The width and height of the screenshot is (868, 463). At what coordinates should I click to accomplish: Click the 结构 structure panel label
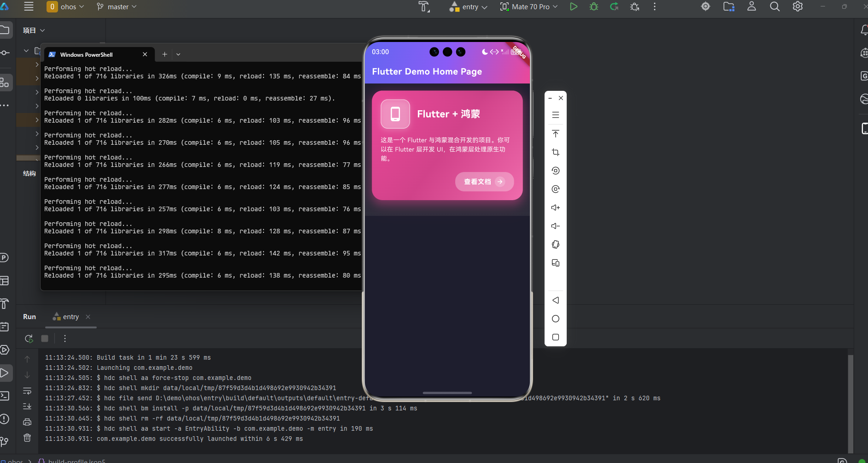pos(29,173)
